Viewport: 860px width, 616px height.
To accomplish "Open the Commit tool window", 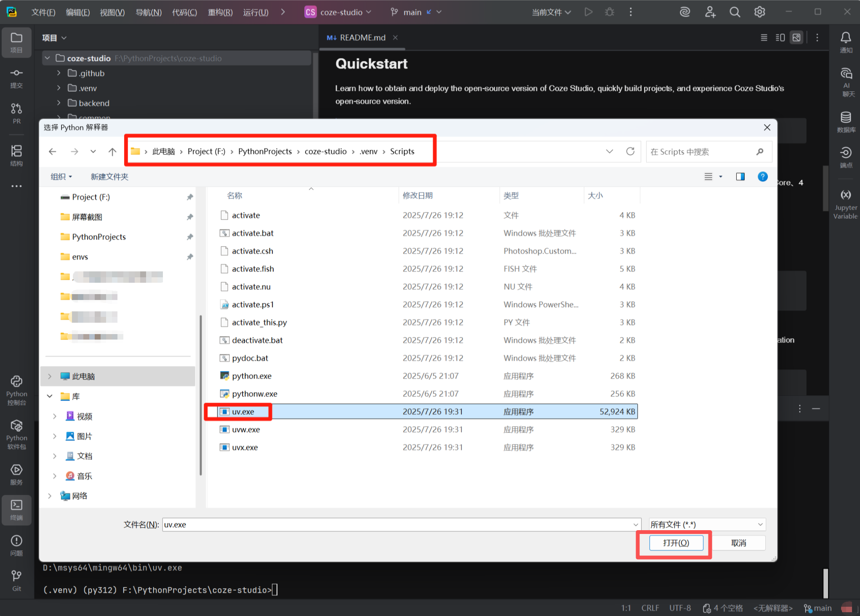I will click(16, 78).
